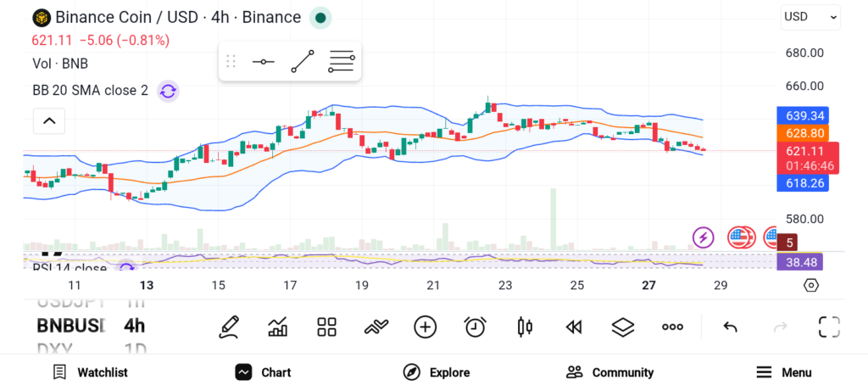868x391 pixels.
Task: Undo the last chart action
Action: pyautogui.click(x=730, y=327)
